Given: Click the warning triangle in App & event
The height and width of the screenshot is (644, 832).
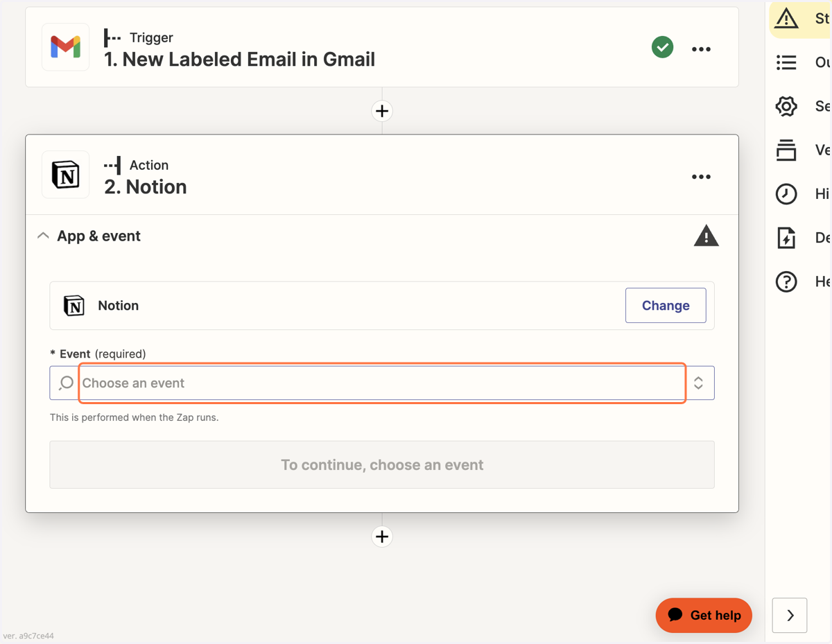Looking at the screenshot, I should point(706,236).
